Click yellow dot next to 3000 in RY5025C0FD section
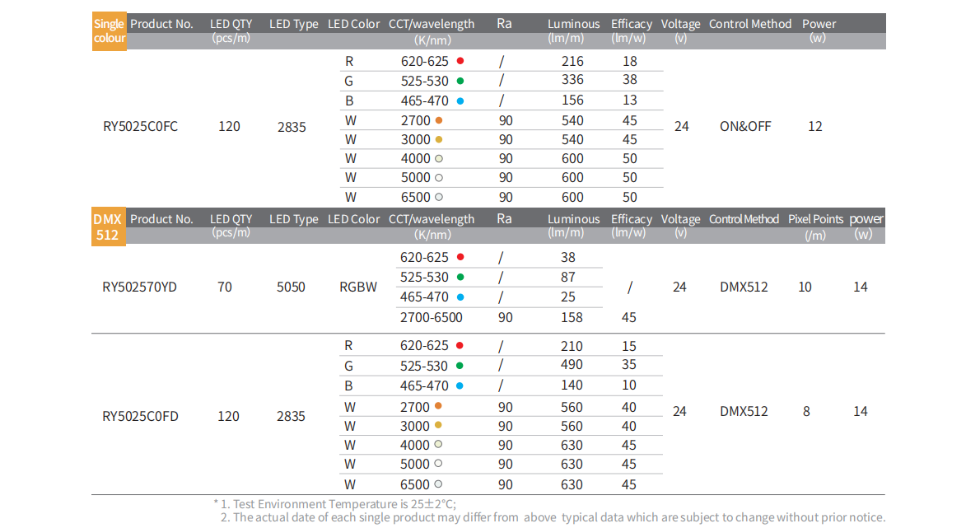The width and height of the screenshot is (980, 528). pyautogui.click(x=439, y=426)
